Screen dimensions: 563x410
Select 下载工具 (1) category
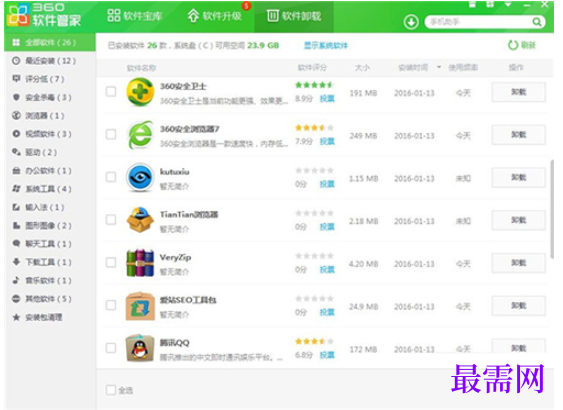[42, 262]
